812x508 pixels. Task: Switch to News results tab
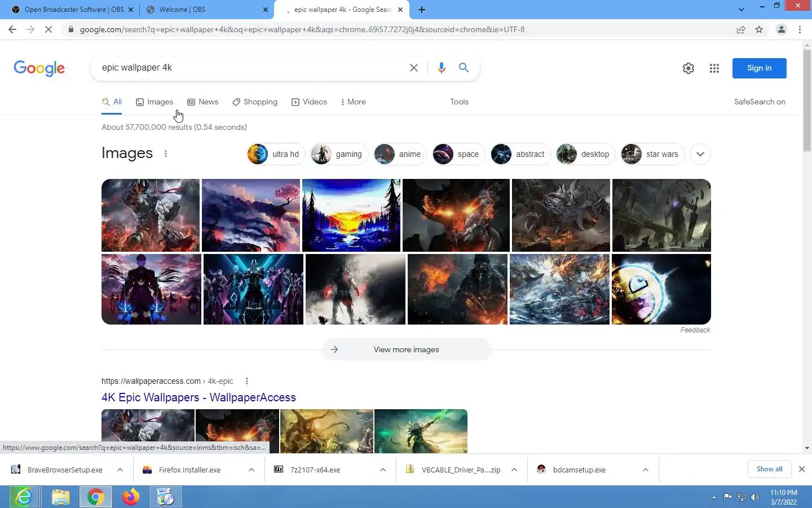coord(203,102)
